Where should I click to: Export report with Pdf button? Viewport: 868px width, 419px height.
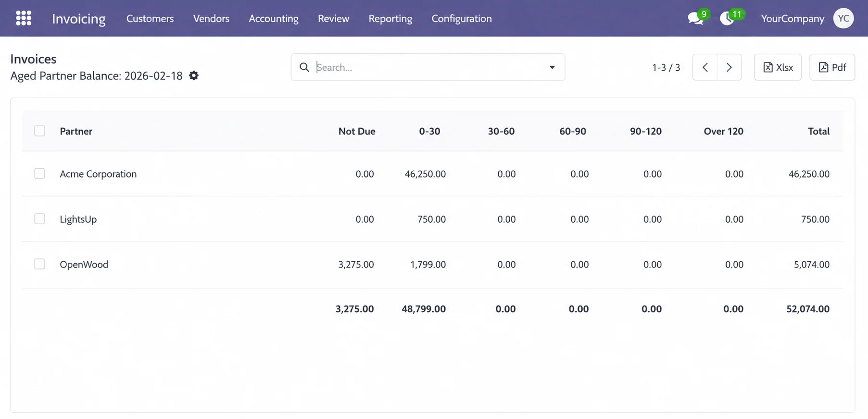(x=832, y=67)
